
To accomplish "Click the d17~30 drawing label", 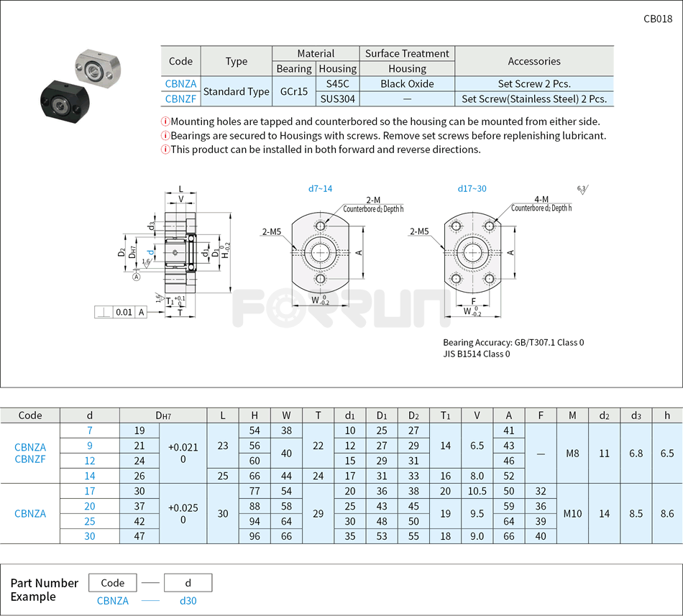I will coord(472,189).
